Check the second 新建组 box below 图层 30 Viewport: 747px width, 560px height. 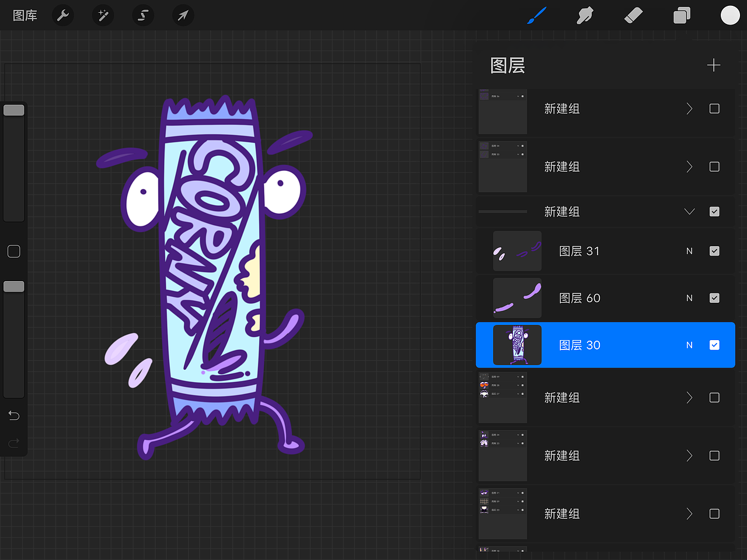714,456
